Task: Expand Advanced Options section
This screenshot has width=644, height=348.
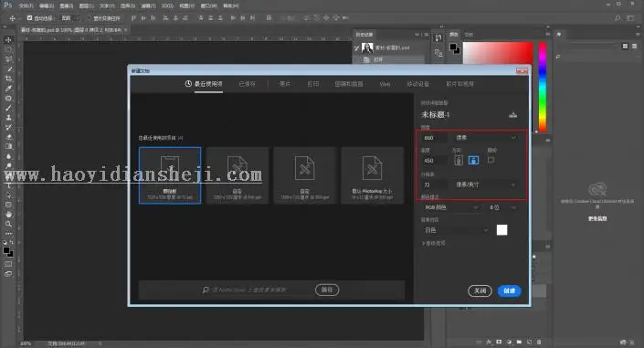Action: pyautogui.click(x=433, y=243)
